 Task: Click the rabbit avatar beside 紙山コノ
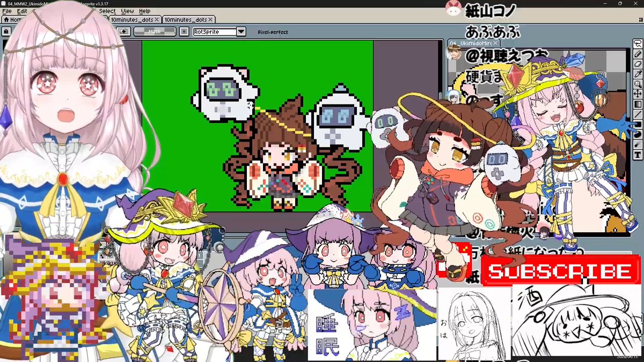click(x=453, y=9)
